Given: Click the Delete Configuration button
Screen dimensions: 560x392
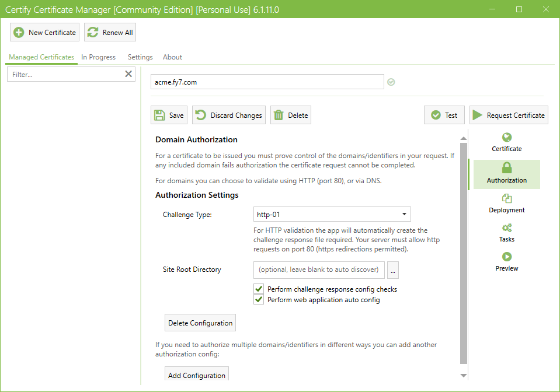Looking at the screenshot, I should [200, 323].
